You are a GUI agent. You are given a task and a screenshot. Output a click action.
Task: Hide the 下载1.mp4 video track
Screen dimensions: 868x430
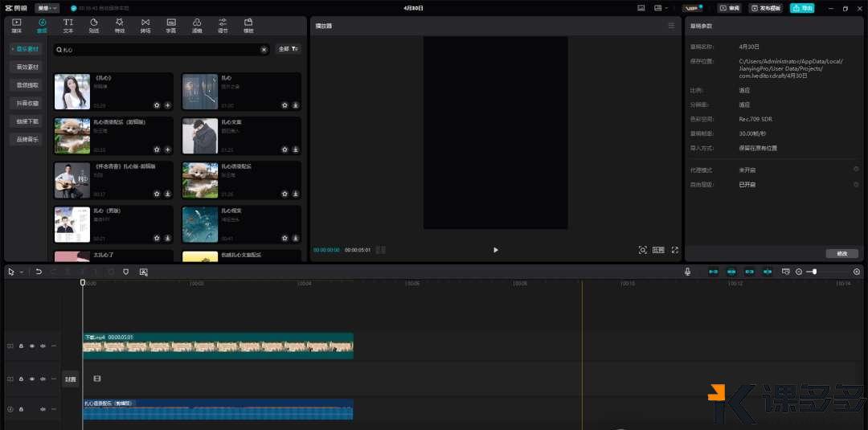coord(32,346)
